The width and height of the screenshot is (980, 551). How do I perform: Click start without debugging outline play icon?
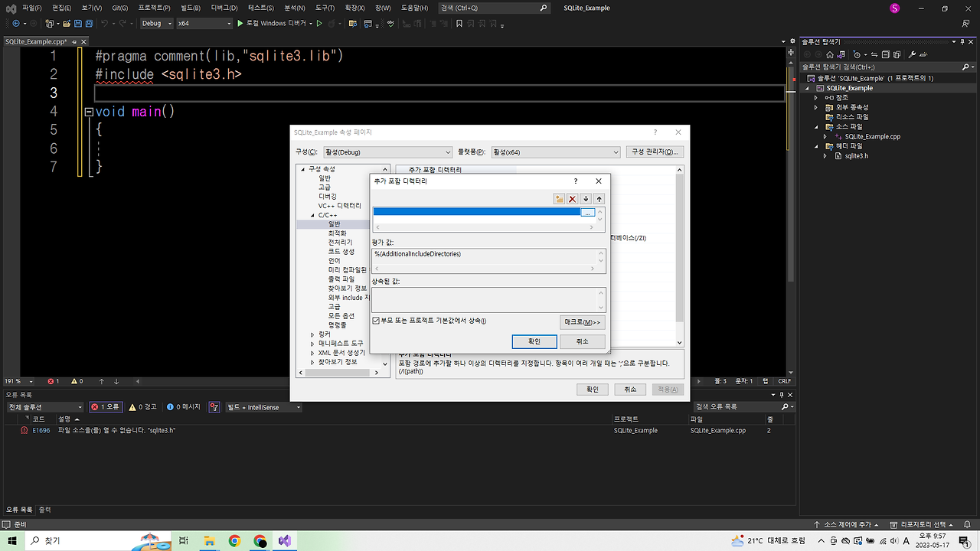tap(319, 24)
